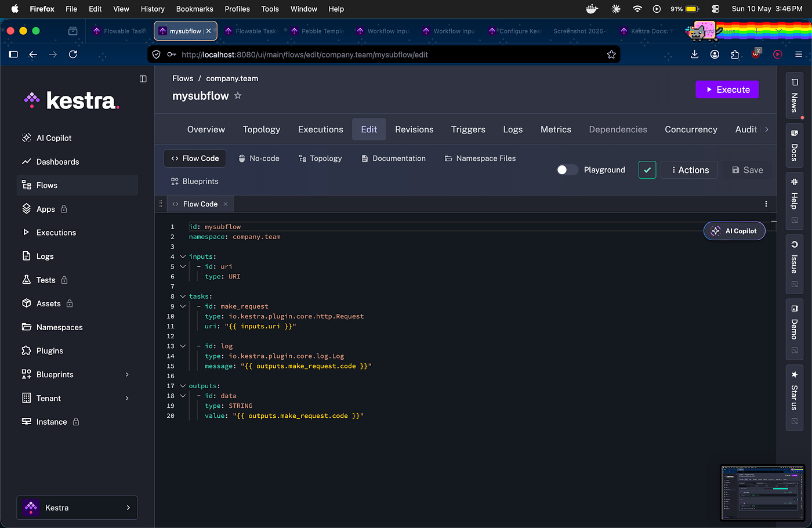Bookmark this page with the star icon
This screenshot has width=812, height=528.
pos(611,55)
